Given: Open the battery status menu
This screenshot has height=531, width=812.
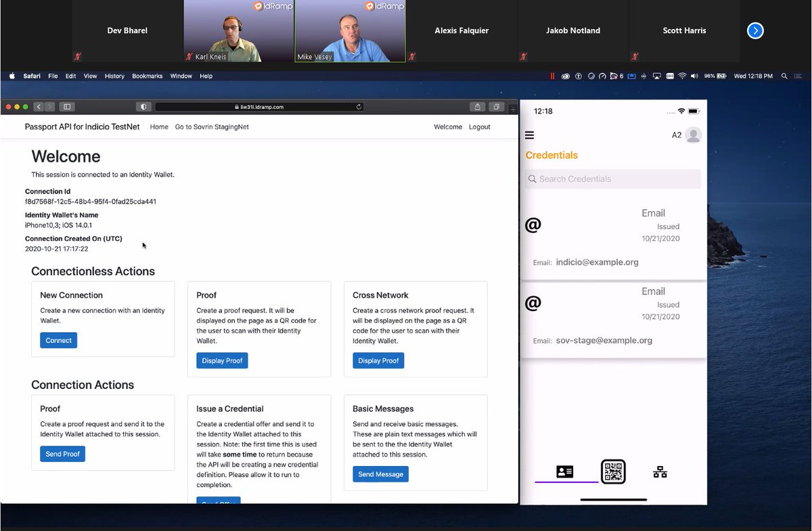Looking at the screenshot, I should pos(715,76).
